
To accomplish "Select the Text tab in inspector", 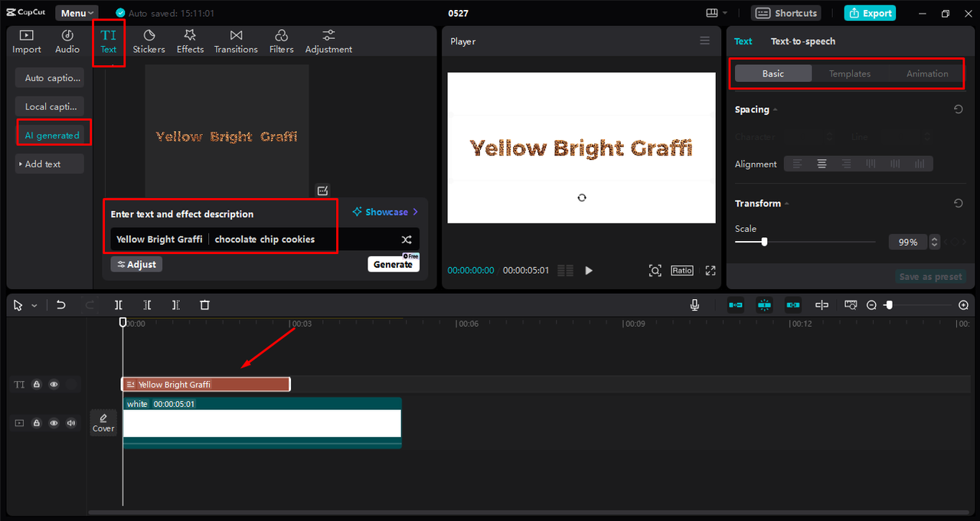I will [x=743, y=41].
